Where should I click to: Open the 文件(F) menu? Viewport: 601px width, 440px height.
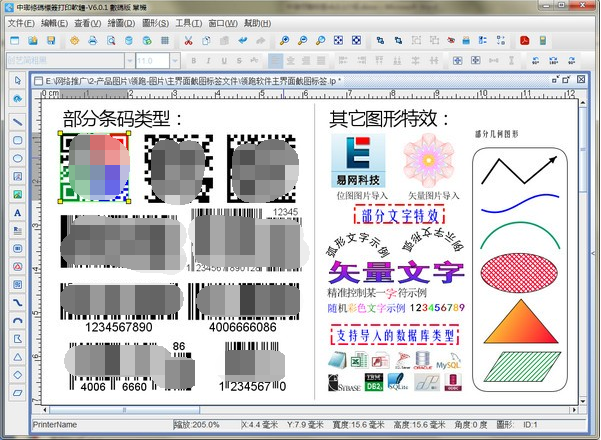click(21, 22)
